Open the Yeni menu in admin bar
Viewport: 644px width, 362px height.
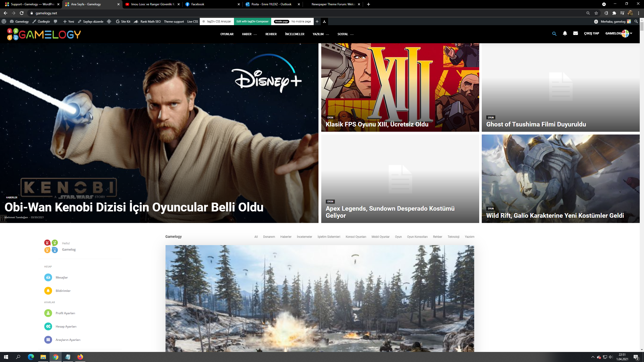pos(68,22)
